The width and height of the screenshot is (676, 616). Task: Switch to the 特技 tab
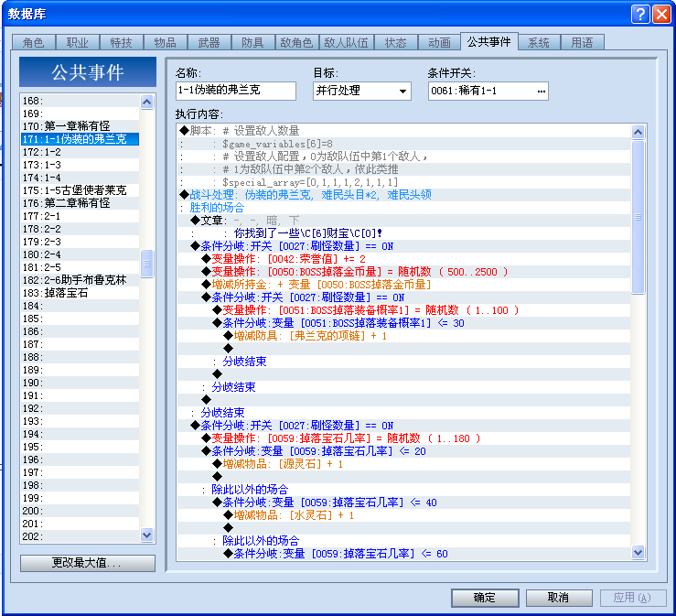121,42
